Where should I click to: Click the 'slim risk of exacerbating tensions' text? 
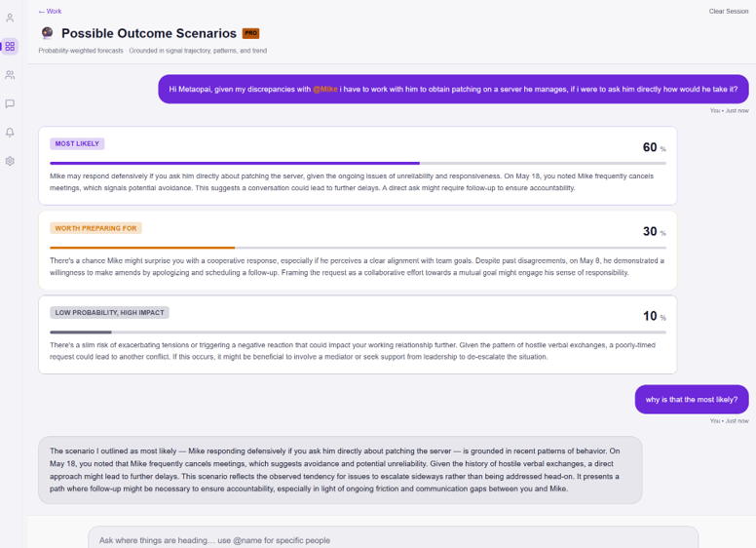353,351
